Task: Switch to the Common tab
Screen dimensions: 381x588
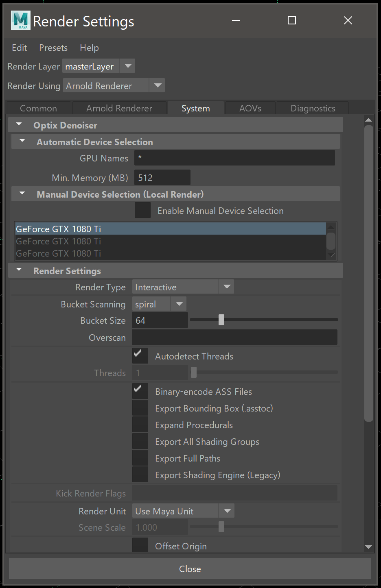Action: pos(39,108)
